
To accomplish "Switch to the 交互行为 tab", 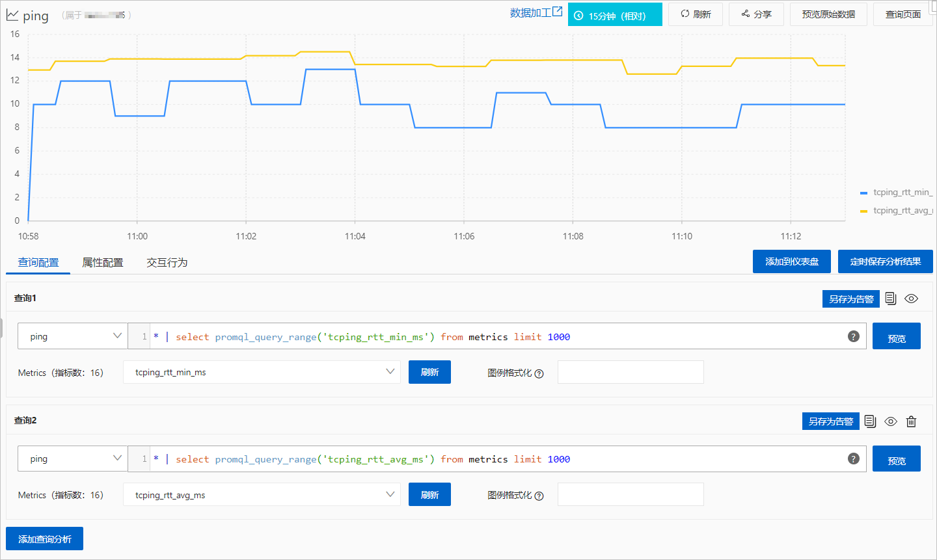I will click(167, 262).
